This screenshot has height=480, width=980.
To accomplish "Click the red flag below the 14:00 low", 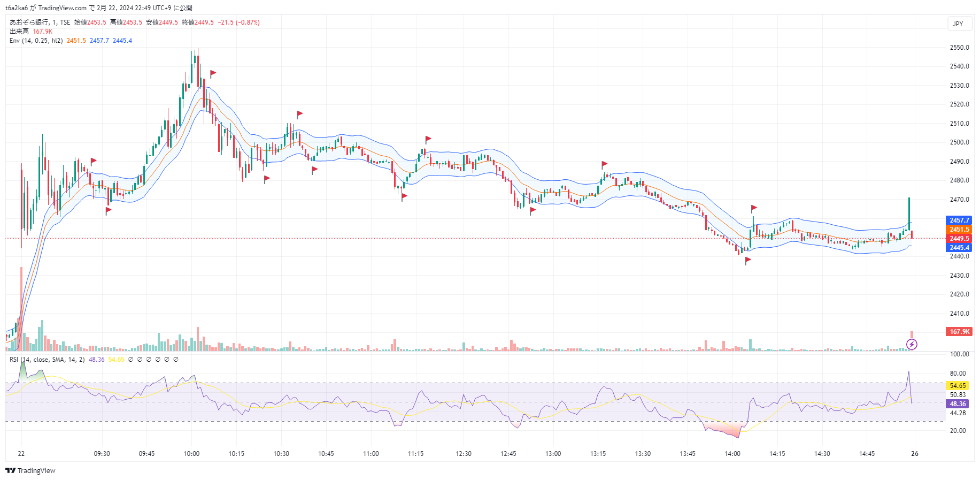I will 747,261.
